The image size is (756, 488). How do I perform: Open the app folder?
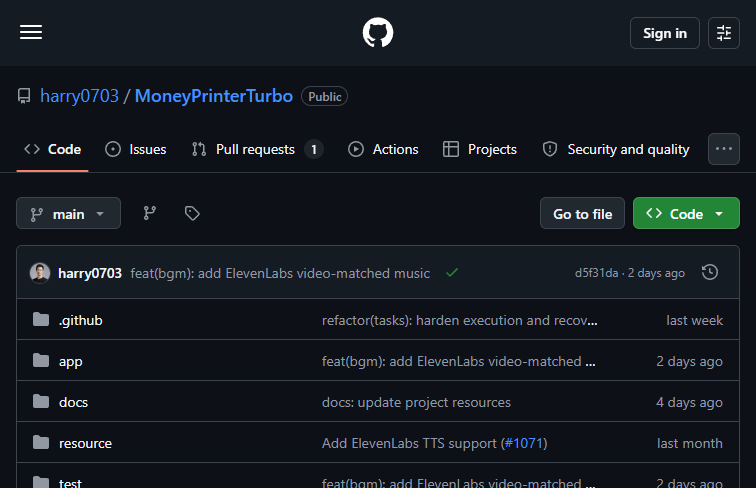click(70, 362)
